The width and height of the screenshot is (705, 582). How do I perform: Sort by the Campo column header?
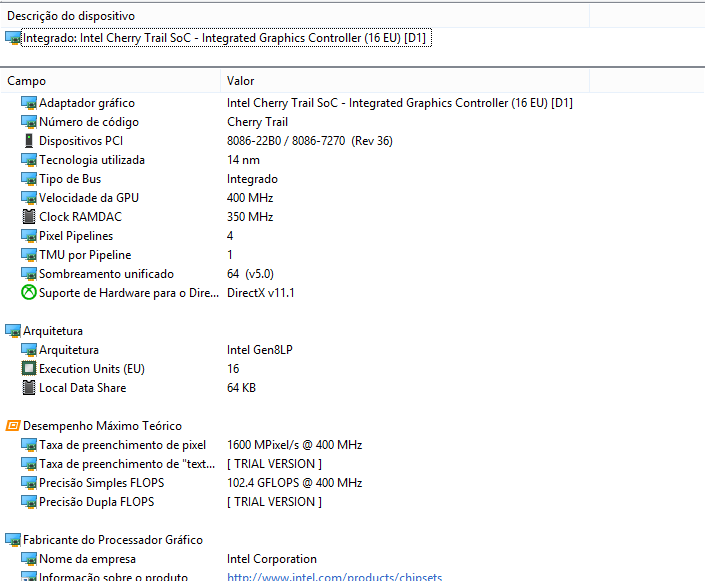click(x=111, y=81)
